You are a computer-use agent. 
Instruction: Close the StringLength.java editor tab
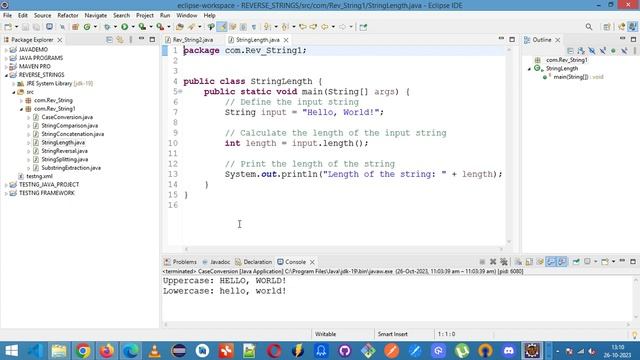(x=286, y=40)
